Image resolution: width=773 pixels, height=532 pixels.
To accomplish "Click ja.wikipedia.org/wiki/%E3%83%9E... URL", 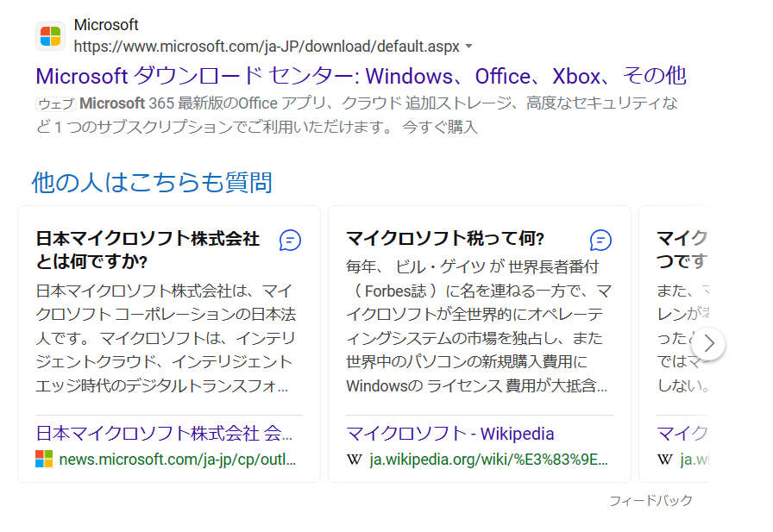I will tap(488, 459).
